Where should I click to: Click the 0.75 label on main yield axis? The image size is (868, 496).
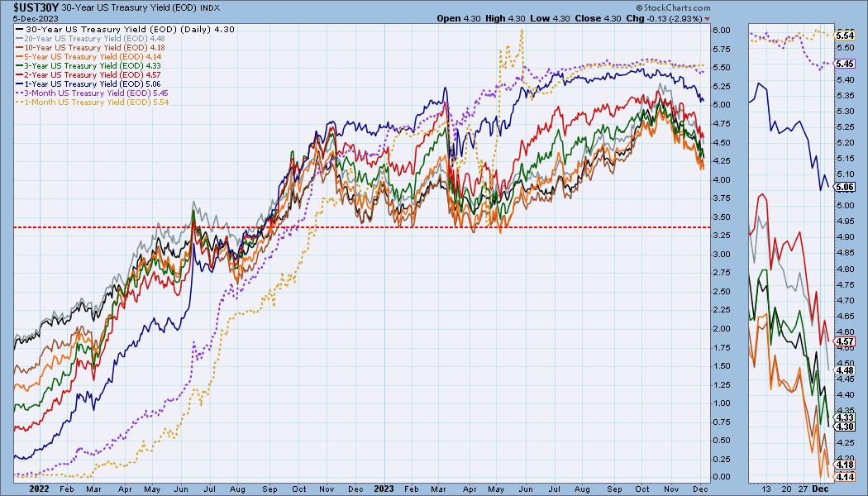coord(722,422)
